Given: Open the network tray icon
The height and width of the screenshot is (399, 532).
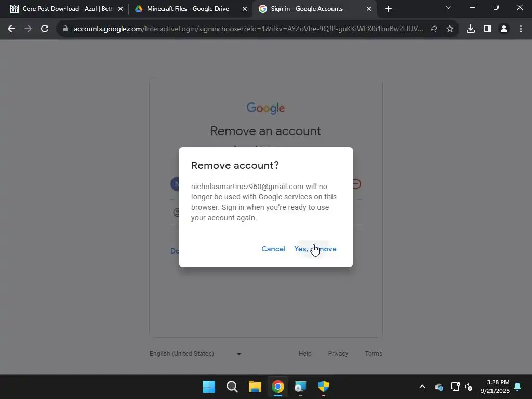Looking at the screenshot, I should (x=455, y=387).
